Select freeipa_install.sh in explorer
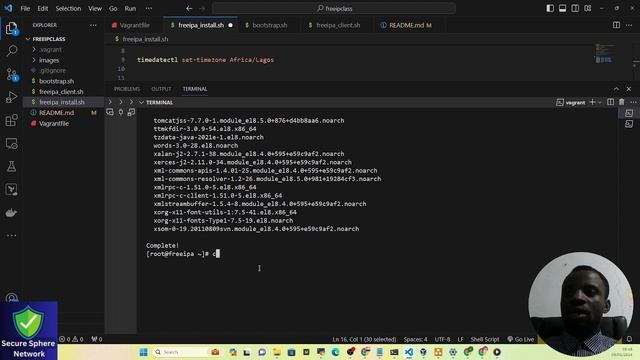Viewport: 640px width, 360px height. pos(62,102)
